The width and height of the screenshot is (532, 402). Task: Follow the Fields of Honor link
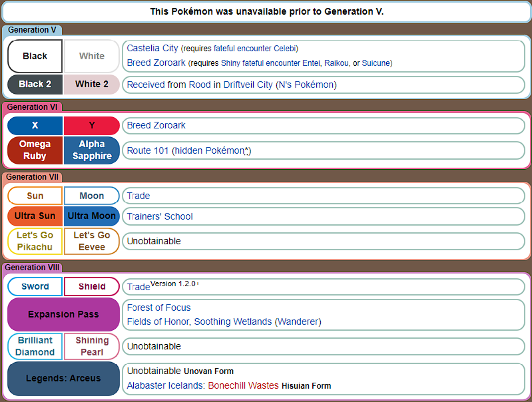pyautogui.click(x=157, y=321)
